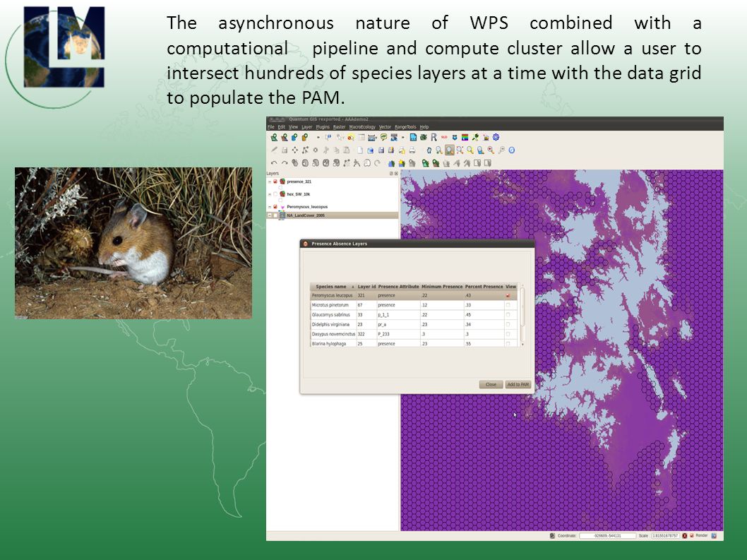Click the highlighted zoom magnifier tool
747x560 pixels.
click(x=450, y=150)
